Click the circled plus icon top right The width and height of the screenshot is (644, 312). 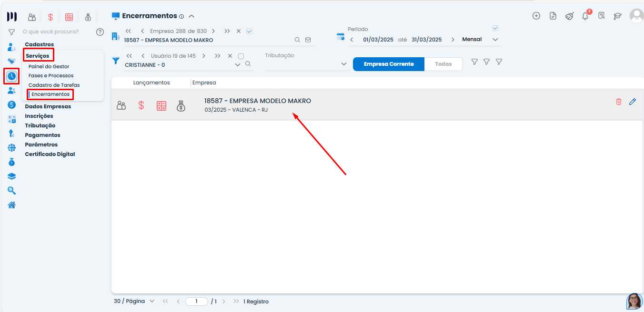[536, 16]
